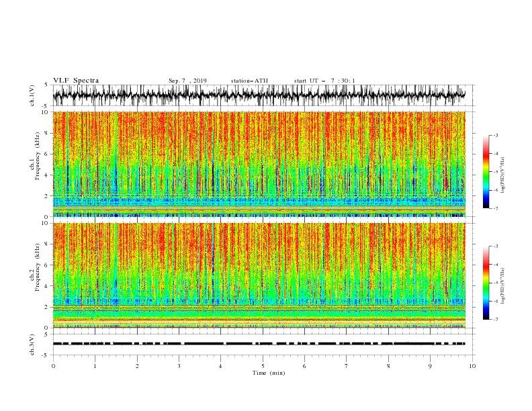This screenshot has width=532, height=411.
Task: Click the 'Time (min)' axis label
Action: point(269,373)
